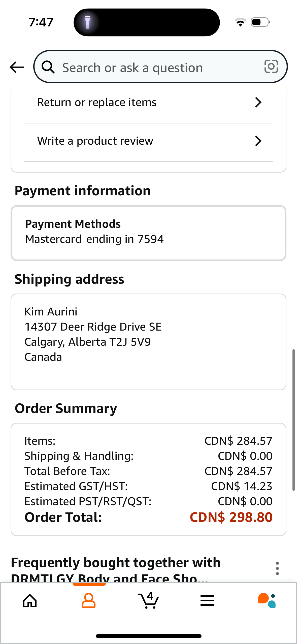Viewport: 297px width, 644px height.
Task: Focus the Search or ask a question field
Action: click(x=160, y=67)
